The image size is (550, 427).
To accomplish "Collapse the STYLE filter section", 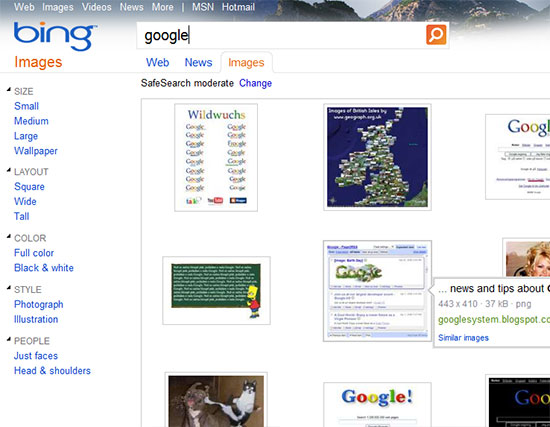I will [9, 288].
